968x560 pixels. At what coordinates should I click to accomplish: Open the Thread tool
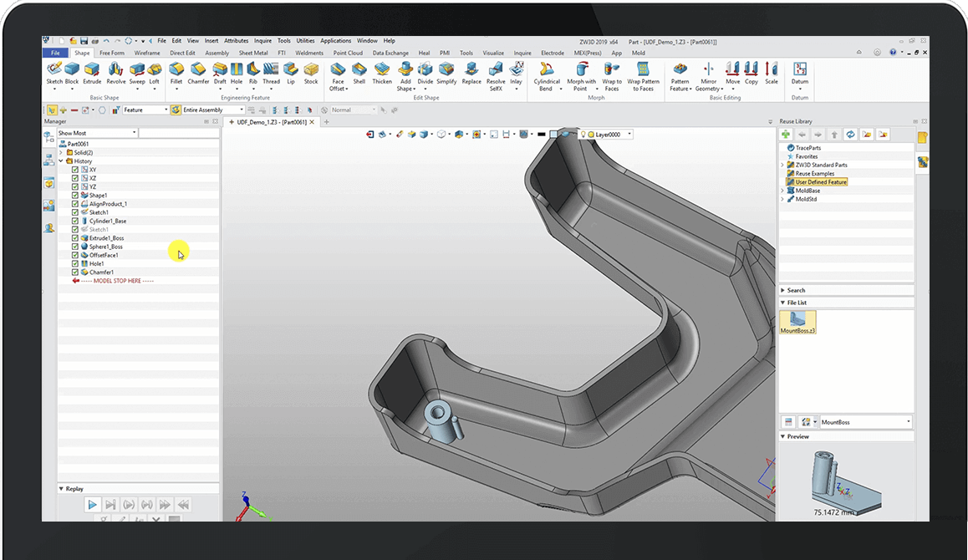[x=271, y=74]
